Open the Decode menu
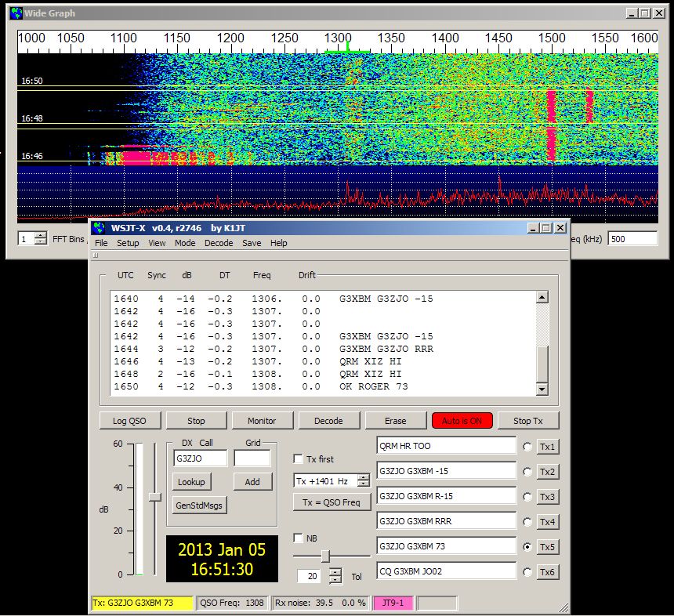 click(x=219, y=243)
